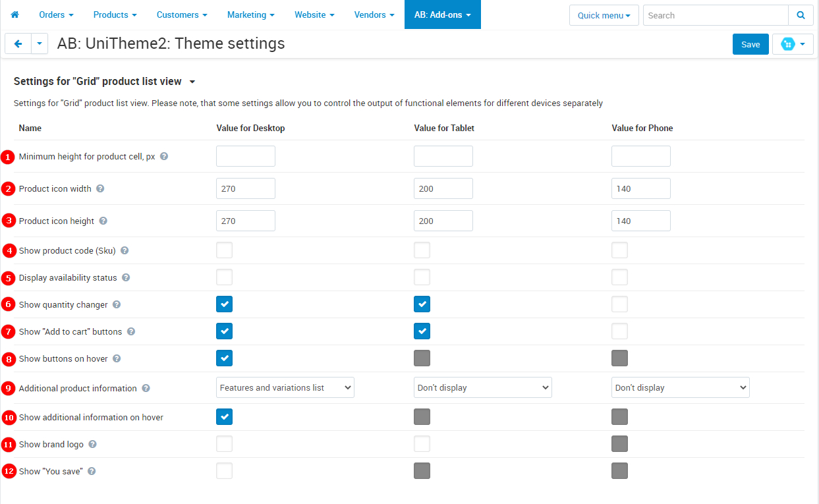Uncheck Show "Add to cart" buttons for Desktop

tap(224, 331)
